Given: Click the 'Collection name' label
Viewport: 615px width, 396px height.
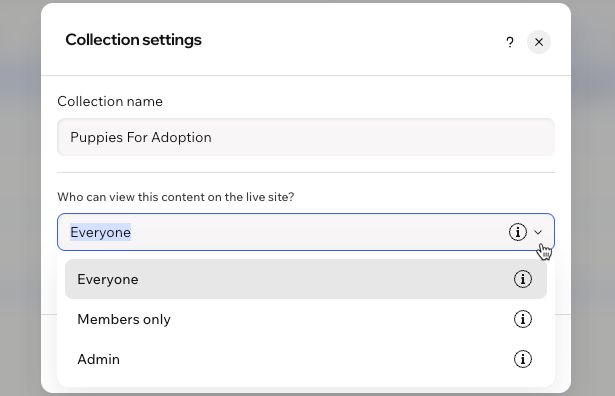Looking at the screenshot, I should 110,102.
